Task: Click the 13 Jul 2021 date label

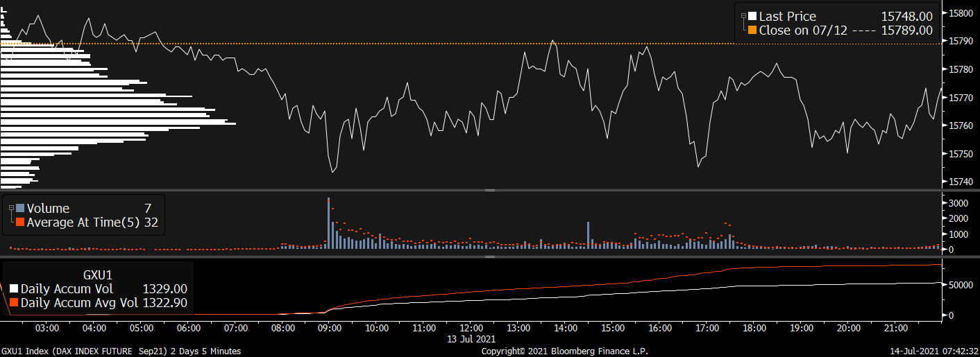Action: (x=471, y=339)
